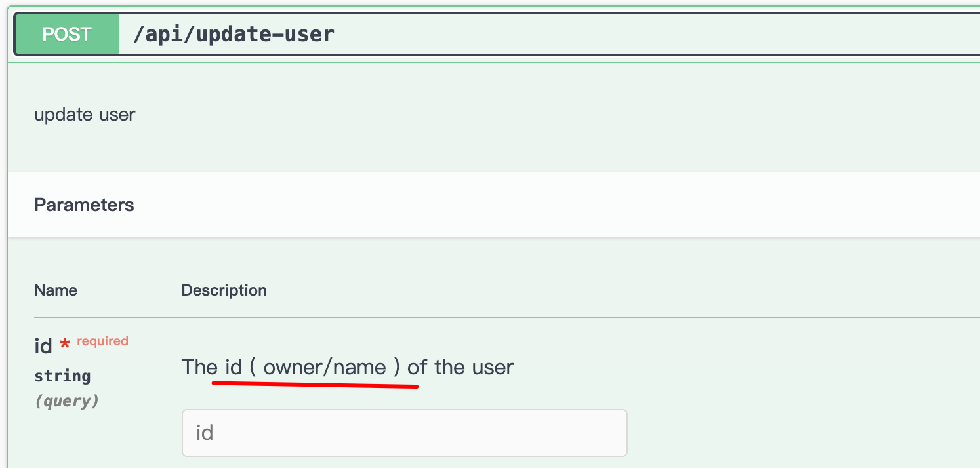
Task: Click the Description column header
Action: point(224,290)
